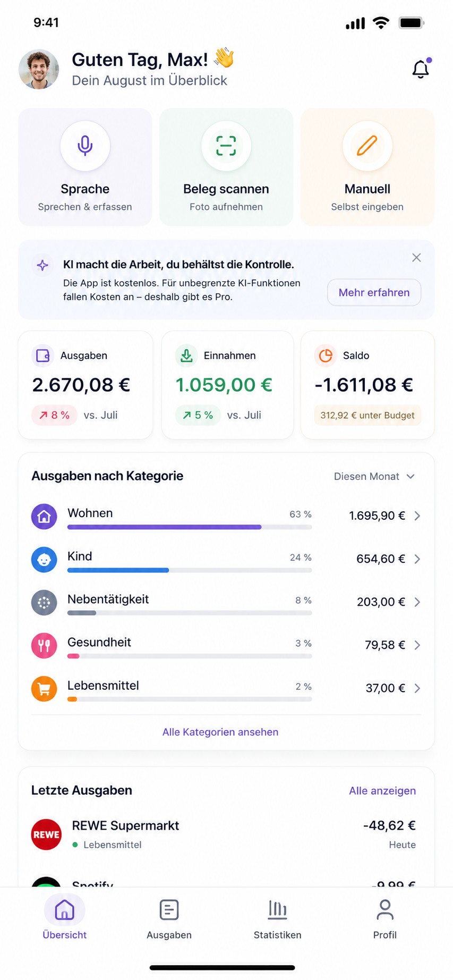Open the Profil tab
Image resolution: width=453 pixels, height=980 pixels.
pos(385,920)
